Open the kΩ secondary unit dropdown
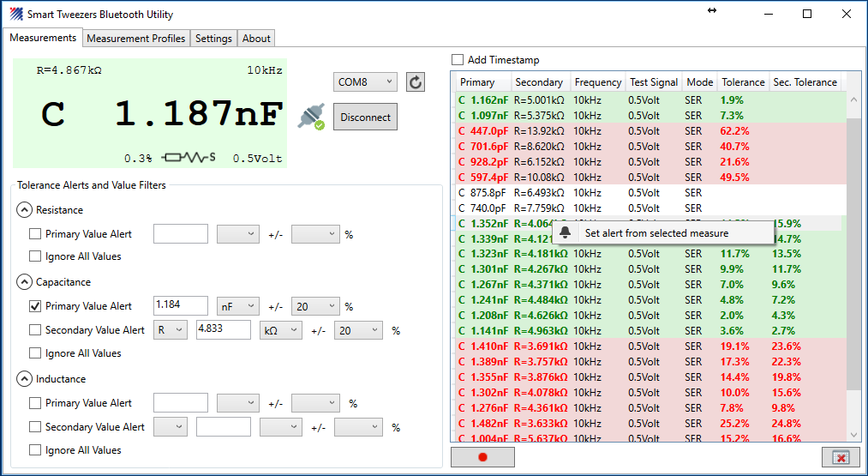Image resolution: width=868 pixels, height=476 pixels. coord(281,330)
